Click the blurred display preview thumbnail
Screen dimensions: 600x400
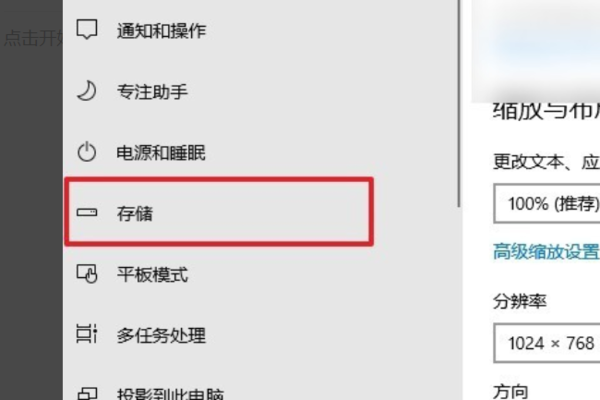pyautogui.click(x=535, y=50)
